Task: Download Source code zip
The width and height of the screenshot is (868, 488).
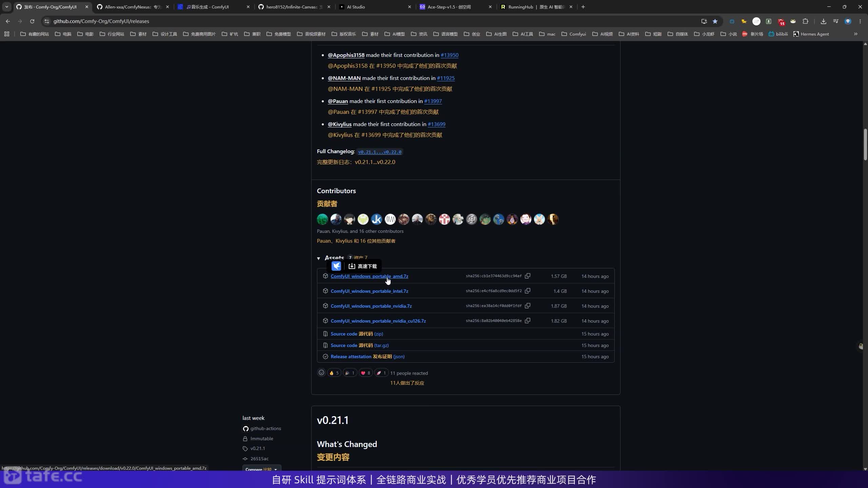Action: [x=357, y=334]
